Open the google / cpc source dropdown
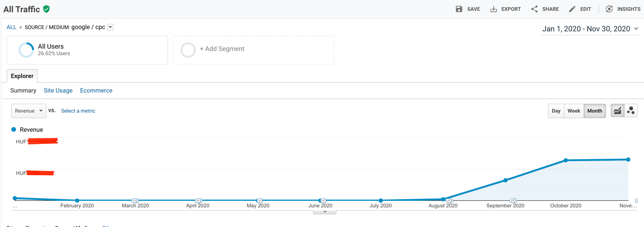 tap(110, 27)
